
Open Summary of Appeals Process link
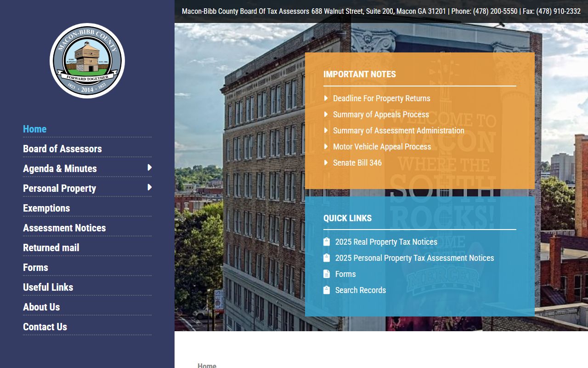pos(381,115)
